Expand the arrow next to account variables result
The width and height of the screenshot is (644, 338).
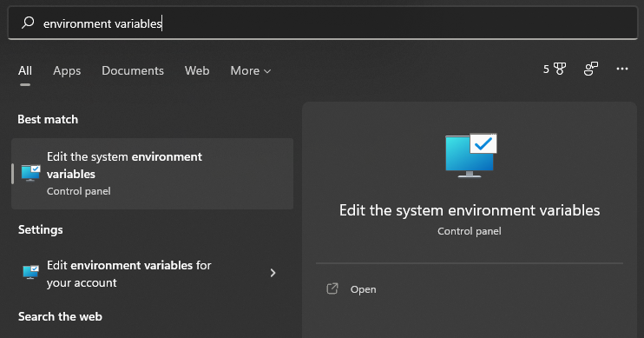(x=273, y=273)
